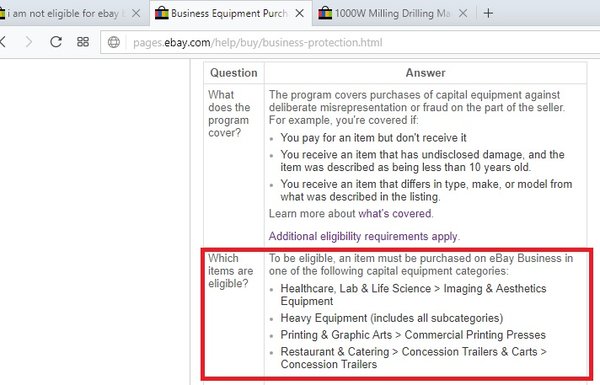The image size is (600, 385).
Task: Switch to the "i am not eligible for ebay" tab
Action: (63, 13)
